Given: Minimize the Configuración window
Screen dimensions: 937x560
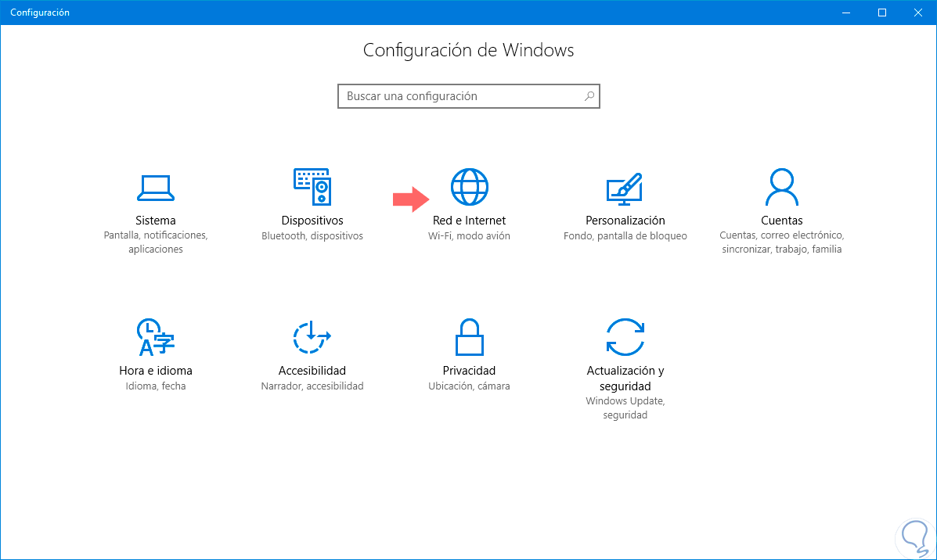Looking at the screenshot, I should (x=847, y=13).
